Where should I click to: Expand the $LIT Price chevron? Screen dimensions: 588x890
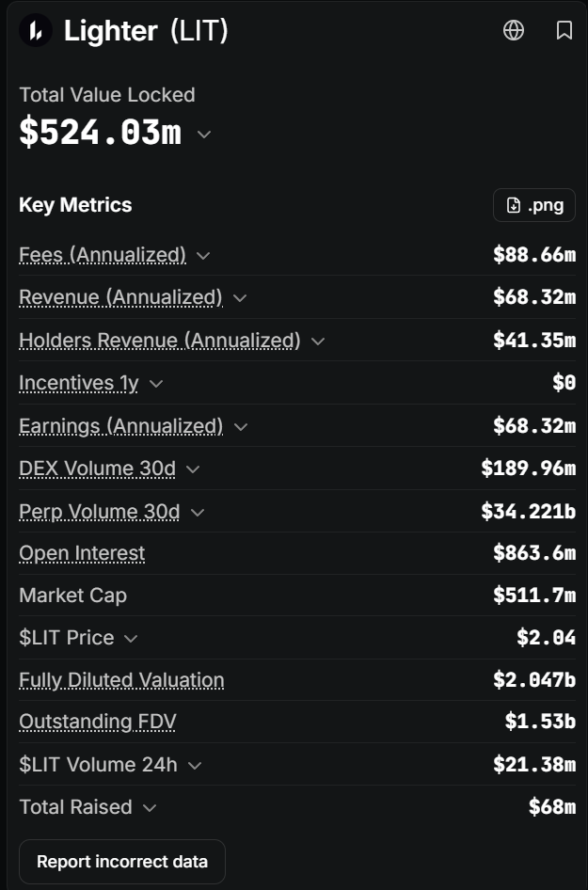tap(131, 639)
